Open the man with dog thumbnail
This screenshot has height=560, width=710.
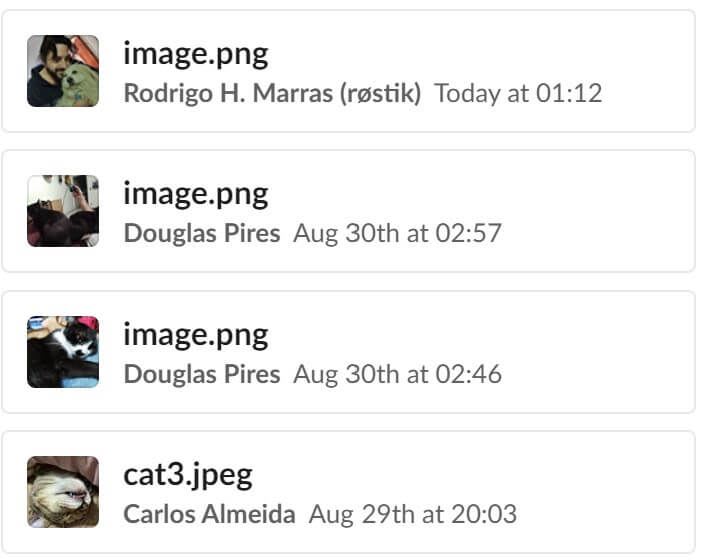coord(63,71)
